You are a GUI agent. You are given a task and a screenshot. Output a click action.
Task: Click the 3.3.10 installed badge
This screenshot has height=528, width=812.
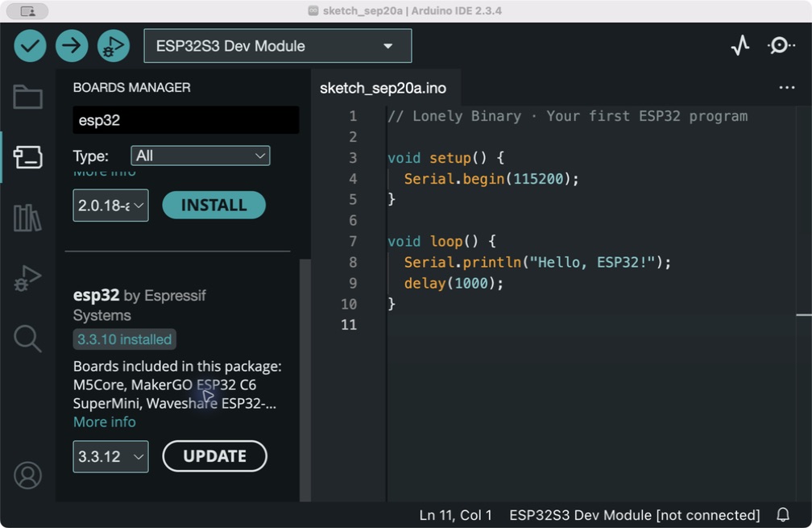124,339
